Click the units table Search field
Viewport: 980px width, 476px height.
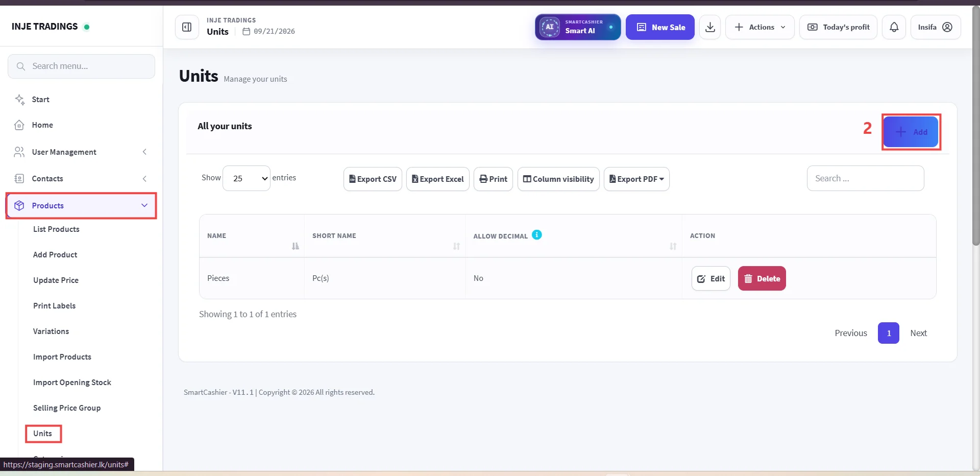(x=865, y=178)
